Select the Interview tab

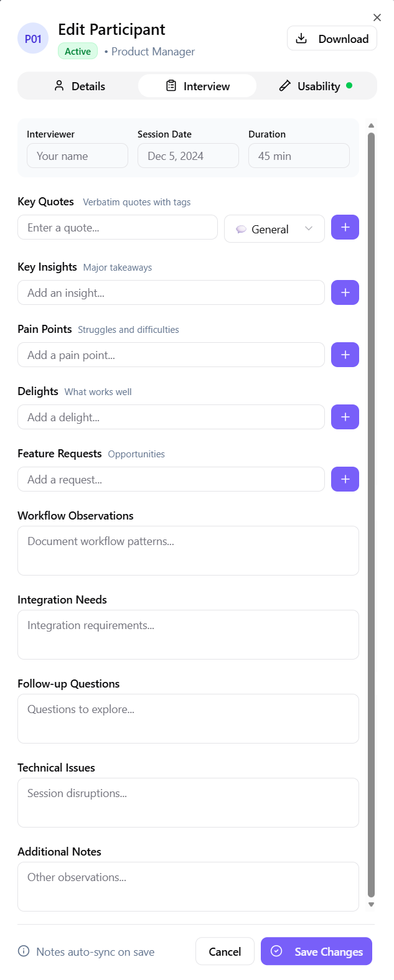[197, 86]
